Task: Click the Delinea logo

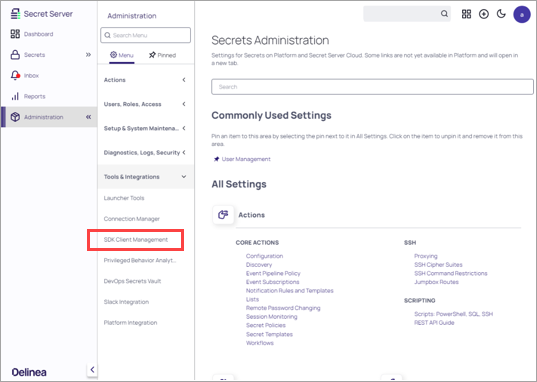Action: (x=29, y=372)
